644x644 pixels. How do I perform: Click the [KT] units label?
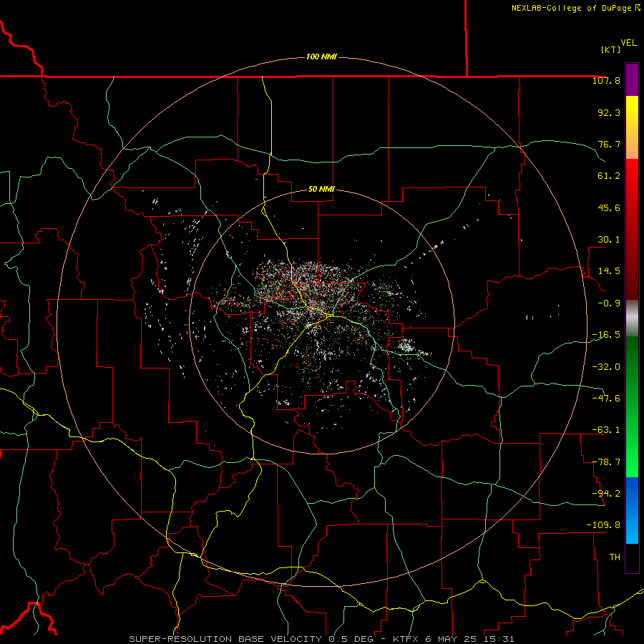(x=611, y=49)
